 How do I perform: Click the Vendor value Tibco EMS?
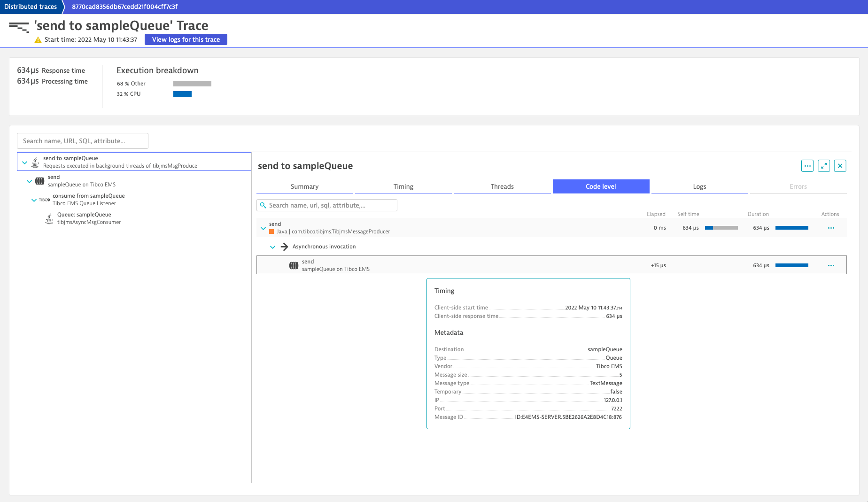(609, 366)
